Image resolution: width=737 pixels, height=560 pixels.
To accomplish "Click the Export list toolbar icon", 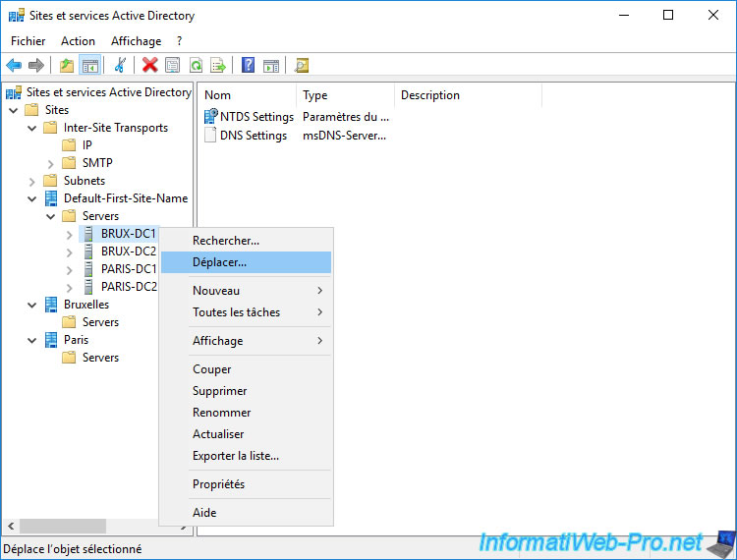I will point(218,66).
